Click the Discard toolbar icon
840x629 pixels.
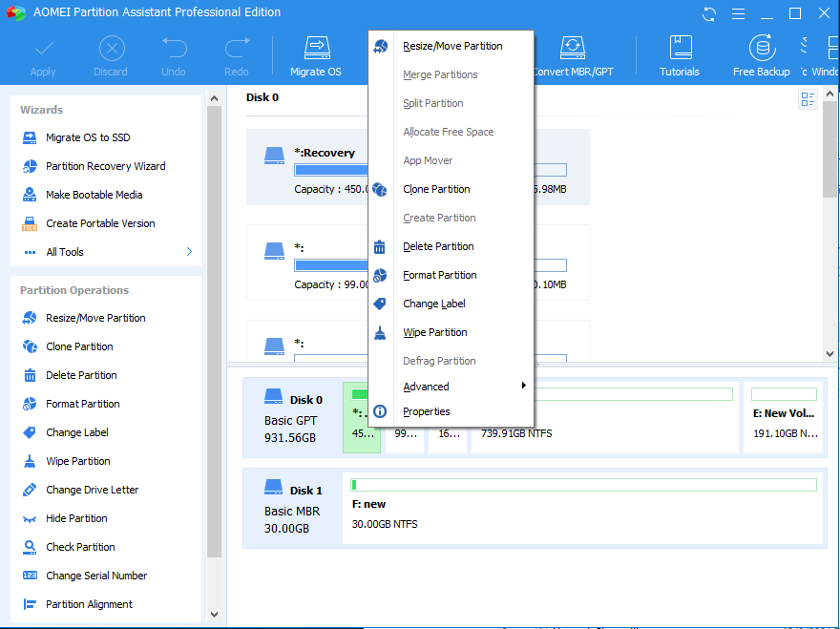tap(112, 50)
